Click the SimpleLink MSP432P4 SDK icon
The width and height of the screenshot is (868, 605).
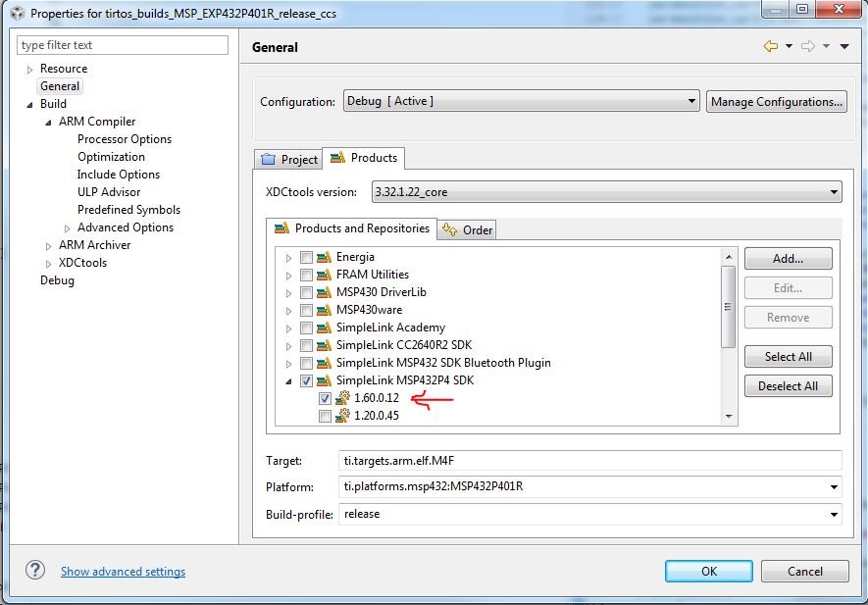click(324, 380)
